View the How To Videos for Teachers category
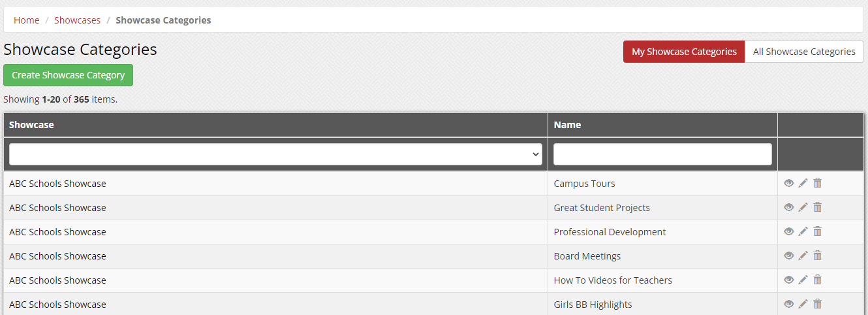 click(x=788, y=280)
